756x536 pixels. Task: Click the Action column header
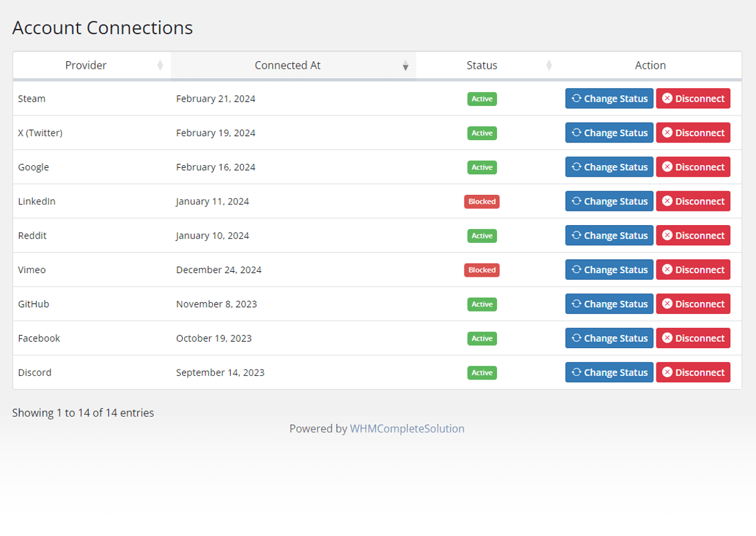[x=650, y=65]
